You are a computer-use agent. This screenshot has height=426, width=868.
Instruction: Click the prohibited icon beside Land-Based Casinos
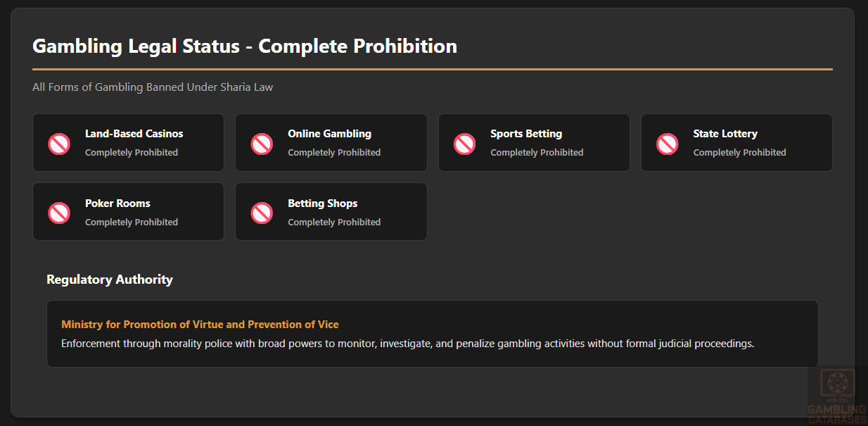(59, 144)
